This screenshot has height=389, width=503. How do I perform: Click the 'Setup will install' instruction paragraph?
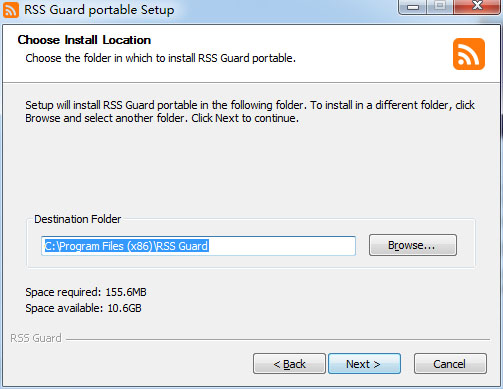(x=250, y=111)
